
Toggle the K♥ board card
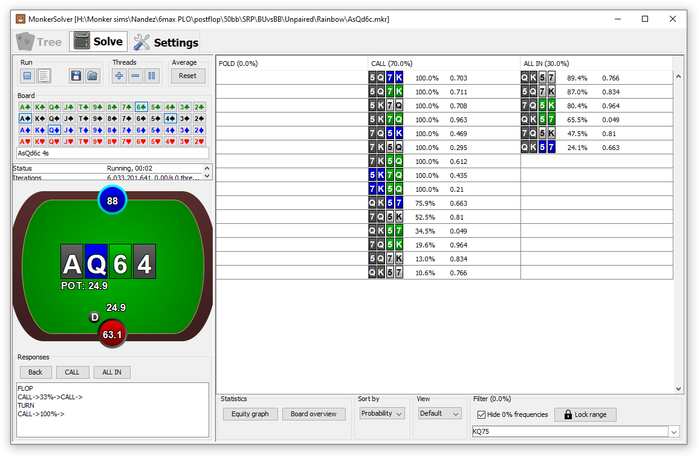click(x=40, y=142)
